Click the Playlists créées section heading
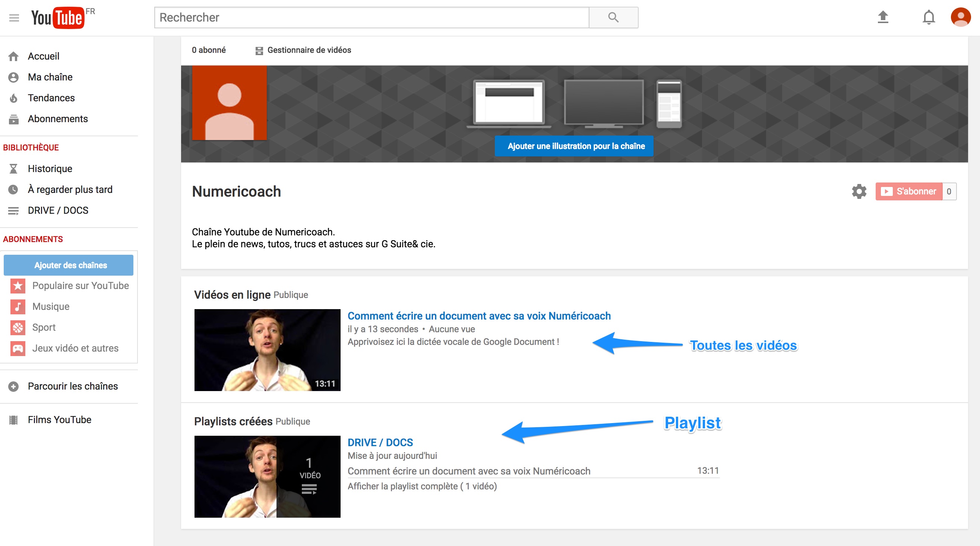Screen dimensions: 980x546 coord(233,422)
